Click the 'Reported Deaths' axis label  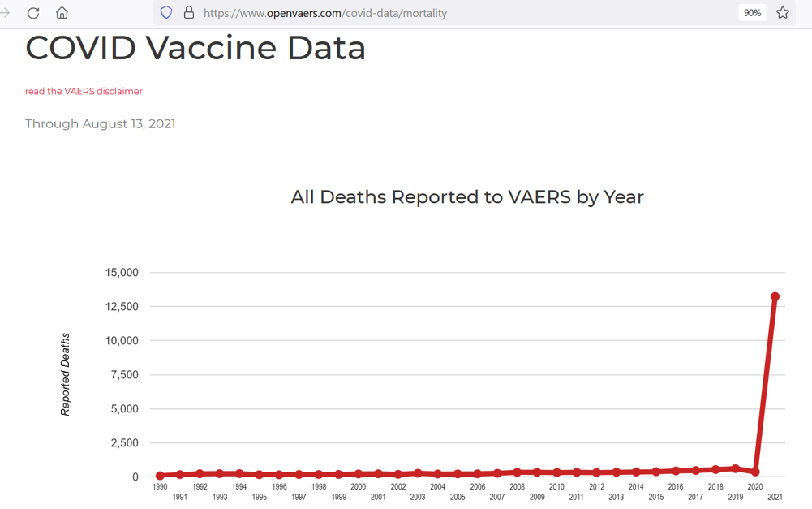pos(66,374)
